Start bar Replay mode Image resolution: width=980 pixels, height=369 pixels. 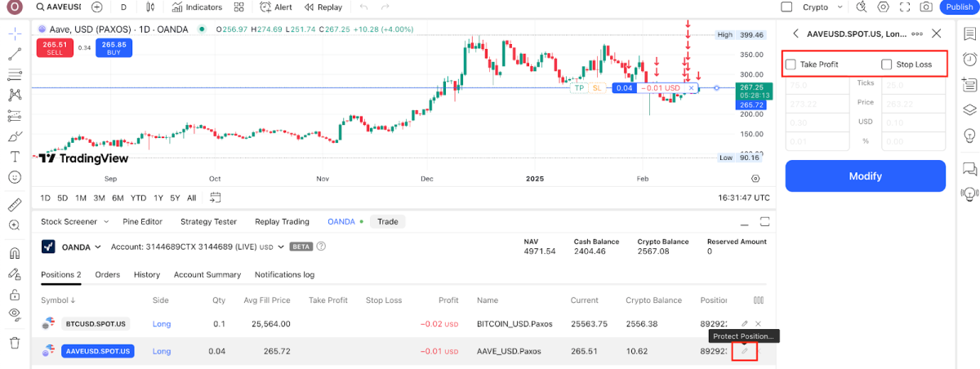click(323, 7)
